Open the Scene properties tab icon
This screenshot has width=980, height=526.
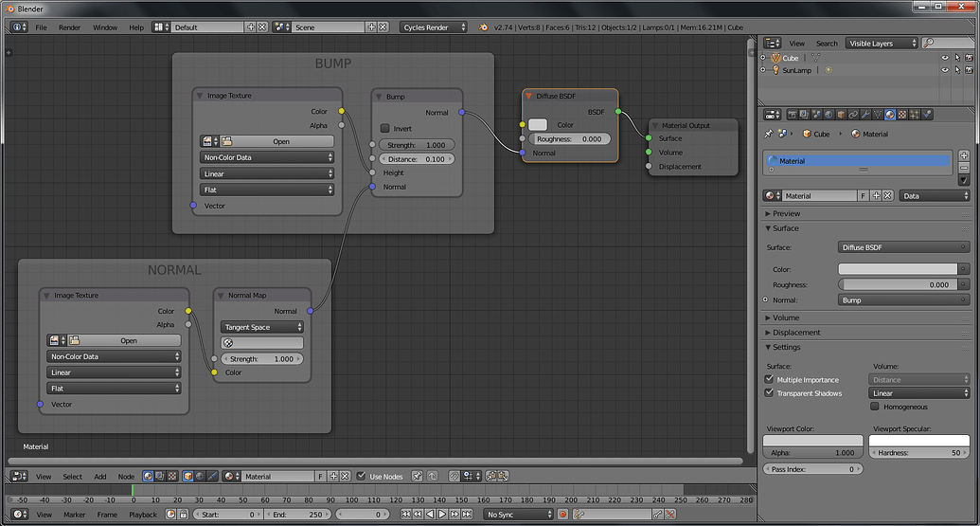click(817, 115)
